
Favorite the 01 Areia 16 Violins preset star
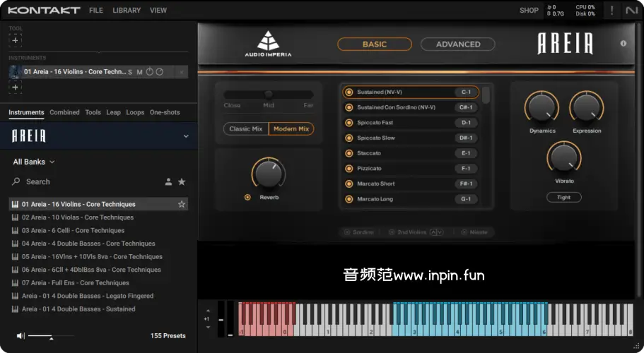click(x=182, y=204)
